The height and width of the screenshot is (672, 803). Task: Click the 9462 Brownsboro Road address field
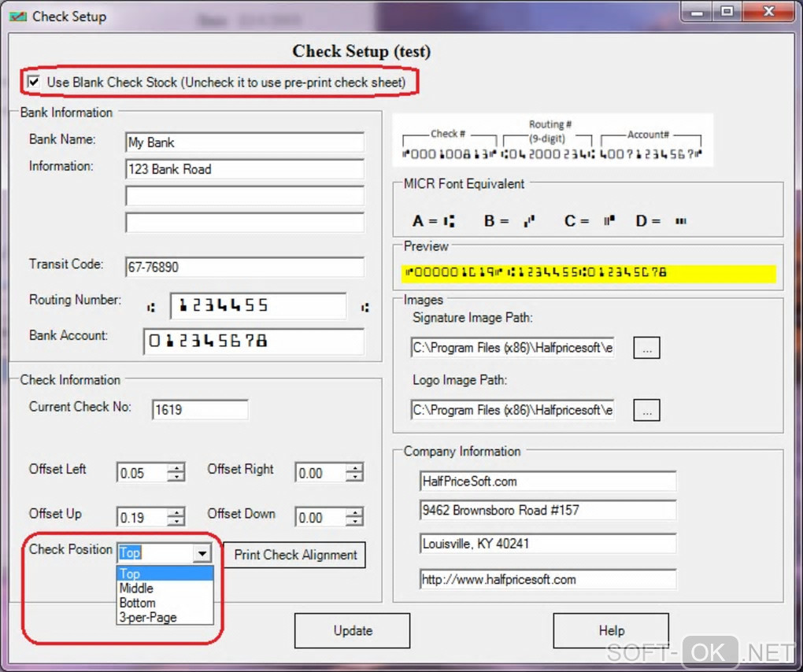(547, 510)
